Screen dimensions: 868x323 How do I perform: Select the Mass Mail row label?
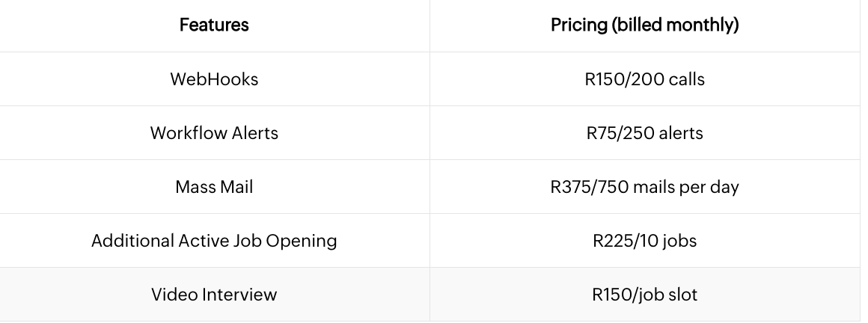point(214,187)
